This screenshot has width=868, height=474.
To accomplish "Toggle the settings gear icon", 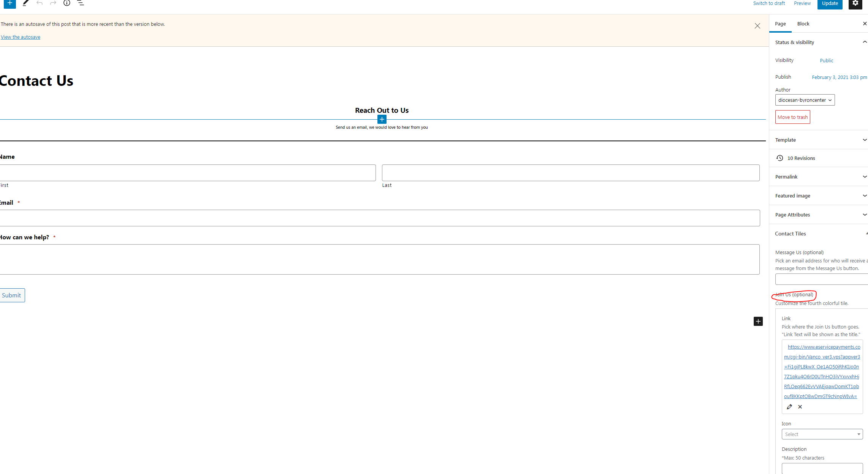I will 855,3.
